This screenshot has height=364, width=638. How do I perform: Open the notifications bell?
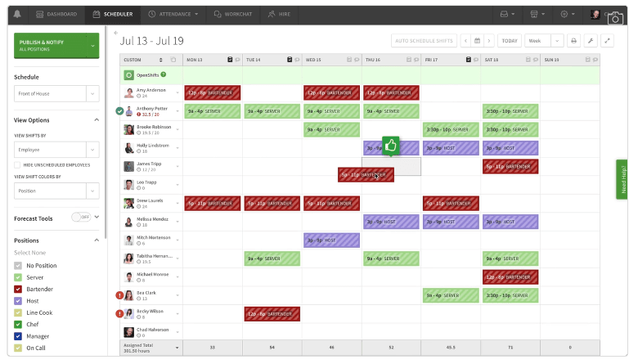18,14
